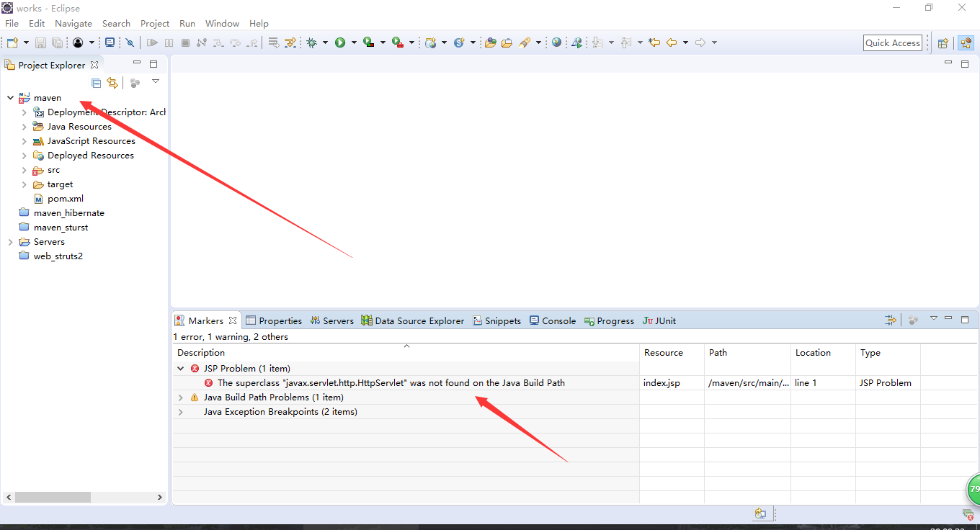
Task: Click the Coverage run icon
Action: (x=369, y=42)
